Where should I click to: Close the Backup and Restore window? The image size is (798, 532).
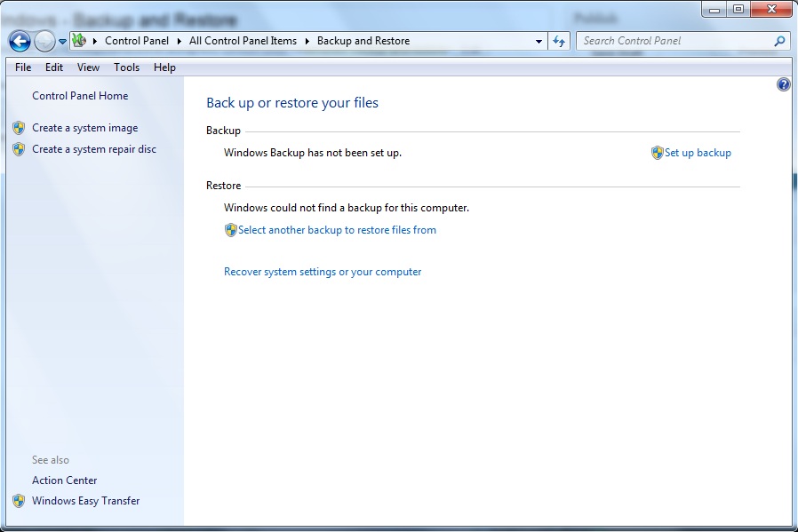pos(771,9)
